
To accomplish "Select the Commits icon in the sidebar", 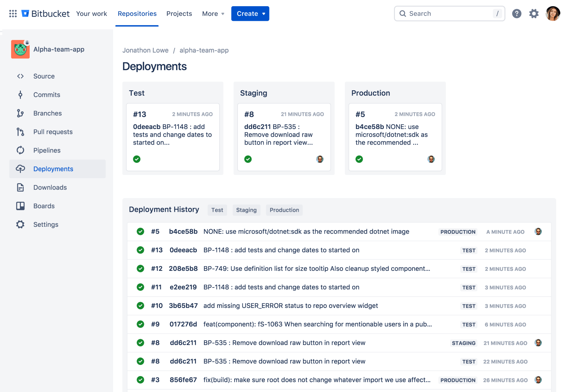I will (20, 94).
